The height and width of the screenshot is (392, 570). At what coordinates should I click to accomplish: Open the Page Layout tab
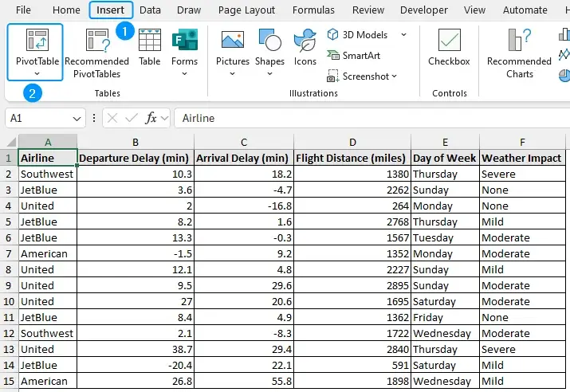[x=246, y=10]
